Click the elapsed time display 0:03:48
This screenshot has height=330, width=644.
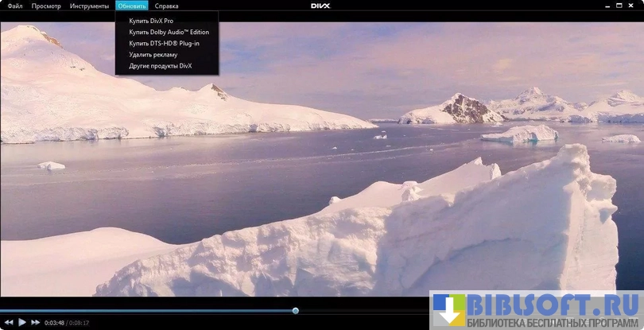pos(54,323)
